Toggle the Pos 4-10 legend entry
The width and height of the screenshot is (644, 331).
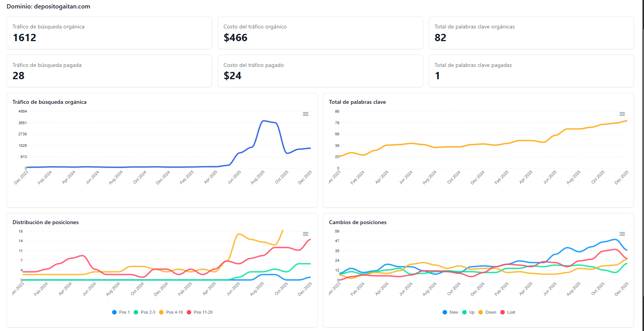coord(171,312)
